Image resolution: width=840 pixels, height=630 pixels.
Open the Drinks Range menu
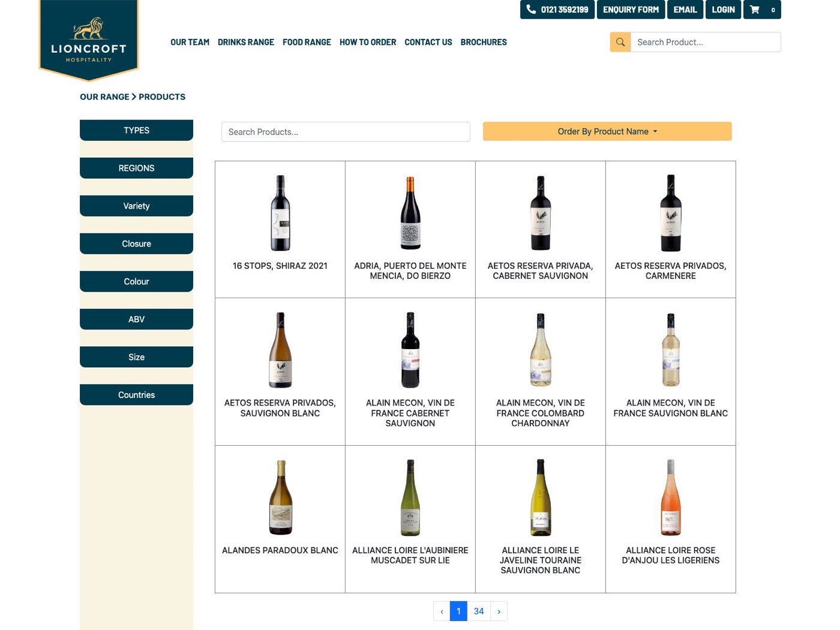click(x=246, y=42)
